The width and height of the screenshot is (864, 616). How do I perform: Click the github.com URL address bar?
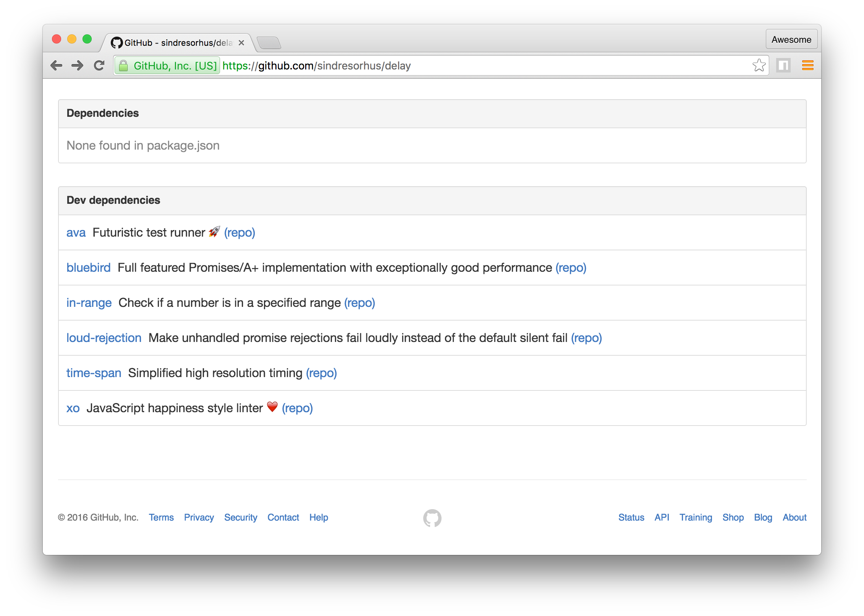click(458, 66)
